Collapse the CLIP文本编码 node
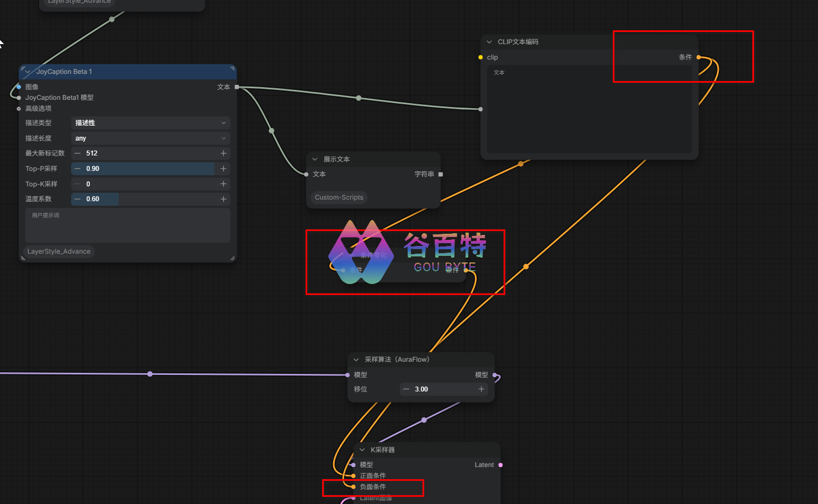This screenshot has width=818, height=504. [489, 42]
